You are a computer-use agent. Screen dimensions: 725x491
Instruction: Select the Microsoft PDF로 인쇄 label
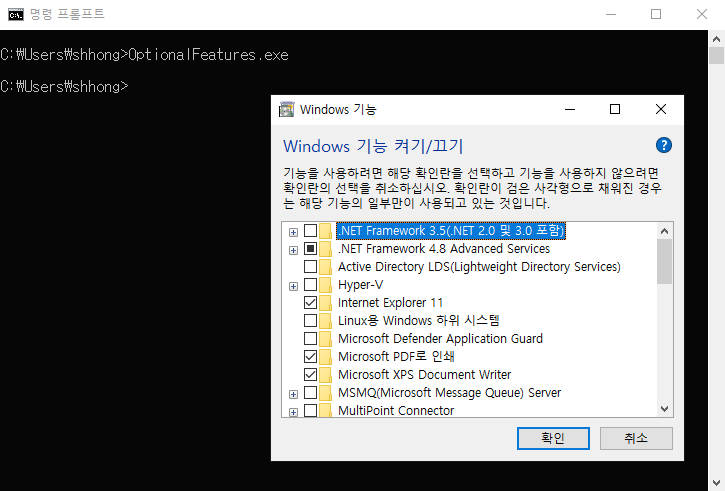tap(396, 356)
